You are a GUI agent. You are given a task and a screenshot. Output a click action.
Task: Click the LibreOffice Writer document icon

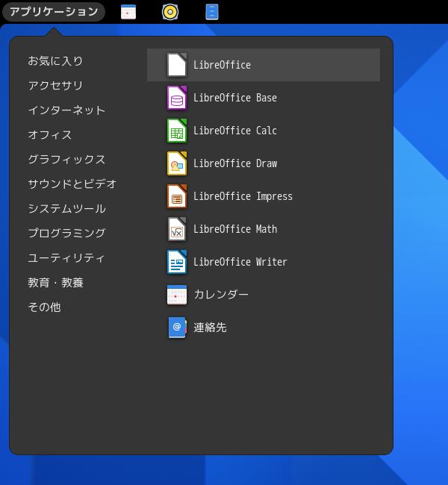click(x=177, y=262)
